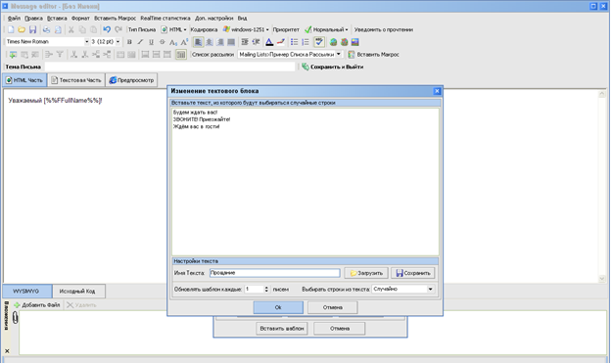This screenshot has width=612, height=364.
Task: Cut selection with the scissors icon
Action: tap(71, 29)
